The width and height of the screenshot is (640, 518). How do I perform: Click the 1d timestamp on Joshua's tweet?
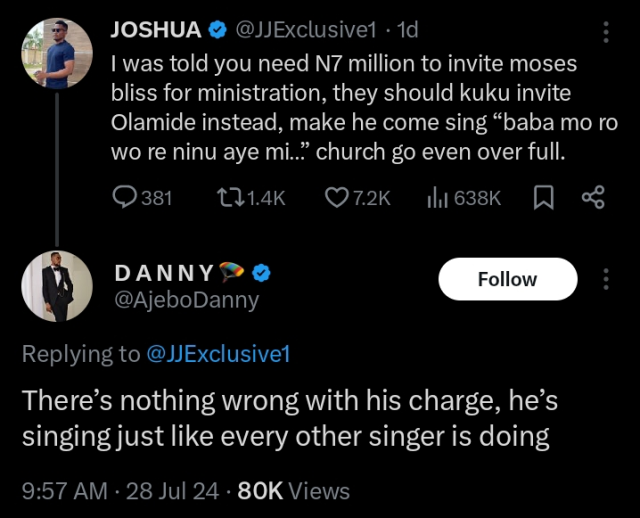[x=407, y=31]
